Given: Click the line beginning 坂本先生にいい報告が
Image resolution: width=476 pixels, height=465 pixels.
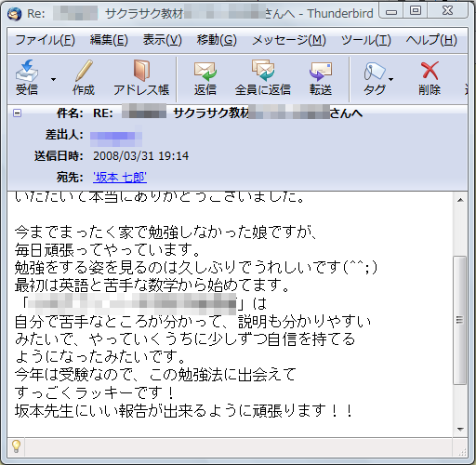Looking at the screenshot, I should point(184,411).
